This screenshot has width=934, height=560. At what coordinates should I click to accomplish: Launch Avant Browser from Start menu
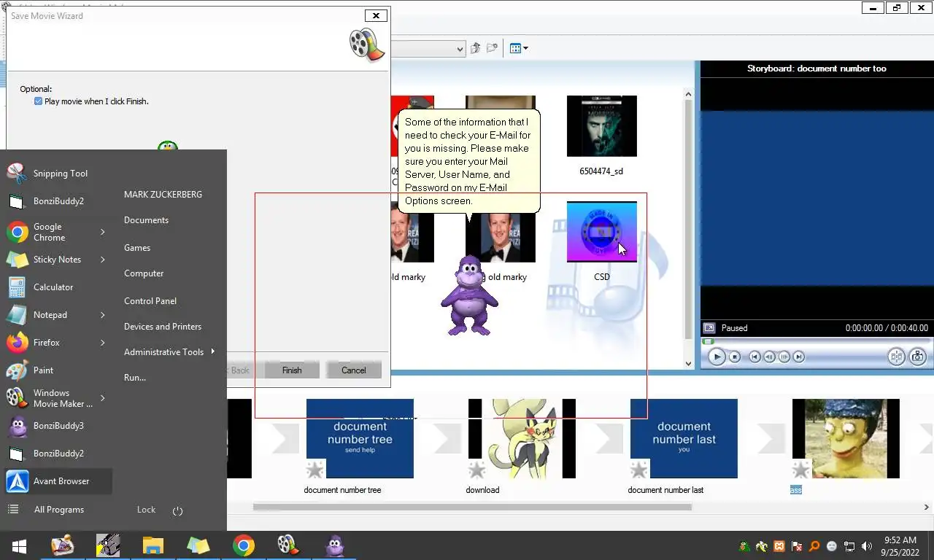click(x=58, y=481)
